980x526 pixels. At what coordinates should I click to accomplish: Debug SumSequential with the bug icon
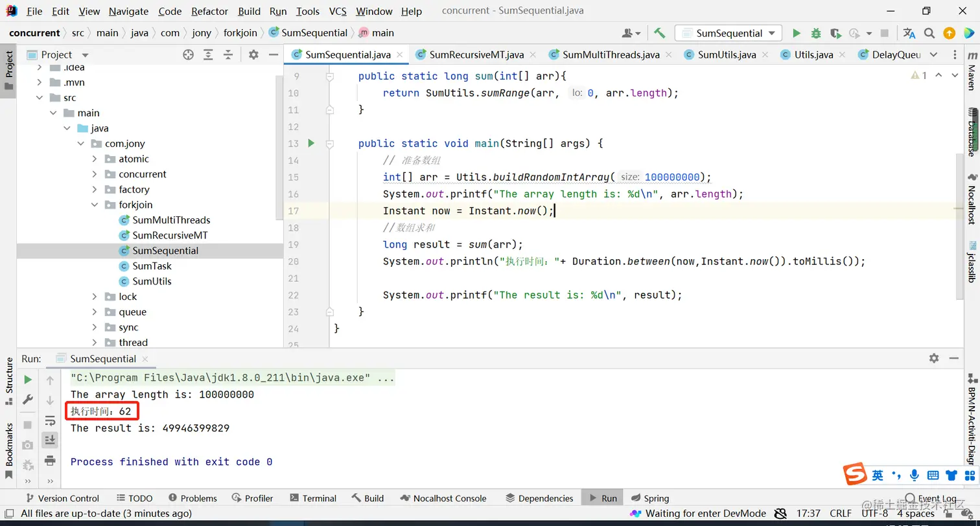(x=816, y=33)
